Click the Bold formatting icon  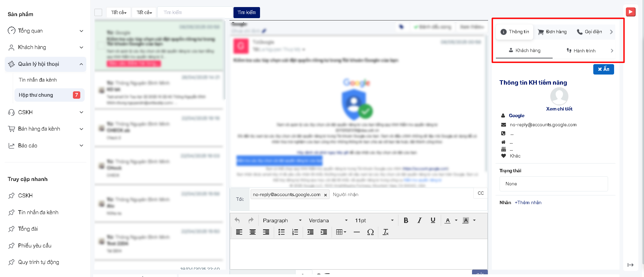(406, 220)
